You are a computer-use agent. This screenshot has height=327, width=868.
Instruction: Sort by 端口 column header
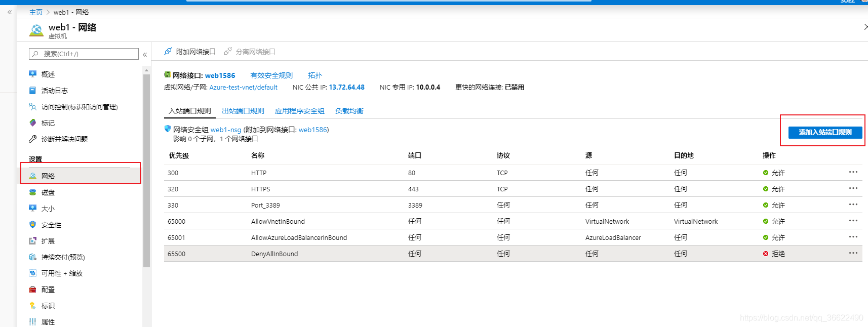(x=415, y=155)
